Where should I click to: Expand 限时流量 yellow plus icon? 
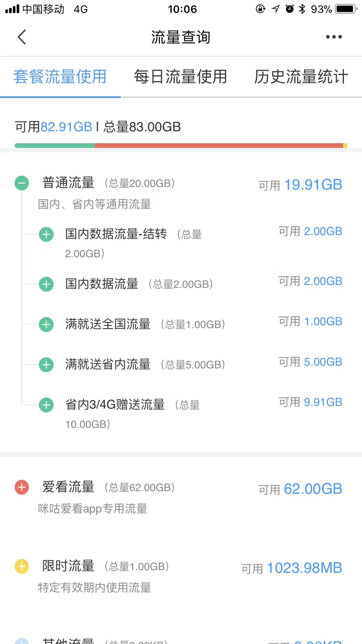pos(22,567)
